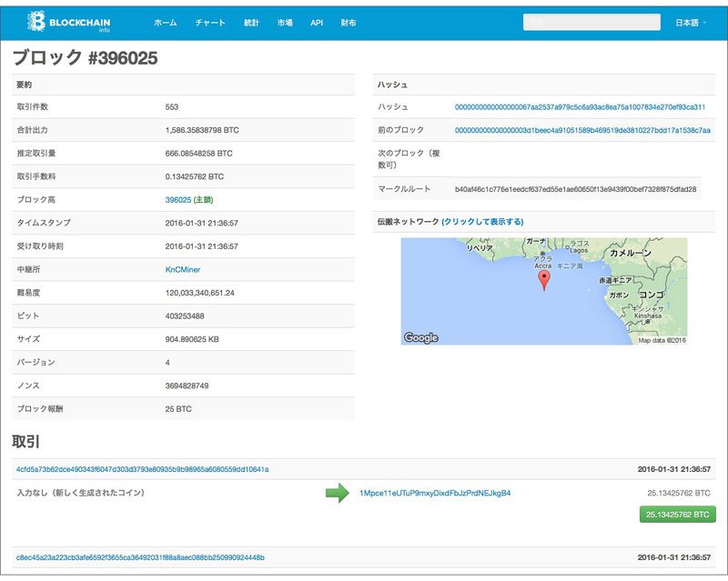Select the version value 4
The image size is (728, 581).
point(167,363)
